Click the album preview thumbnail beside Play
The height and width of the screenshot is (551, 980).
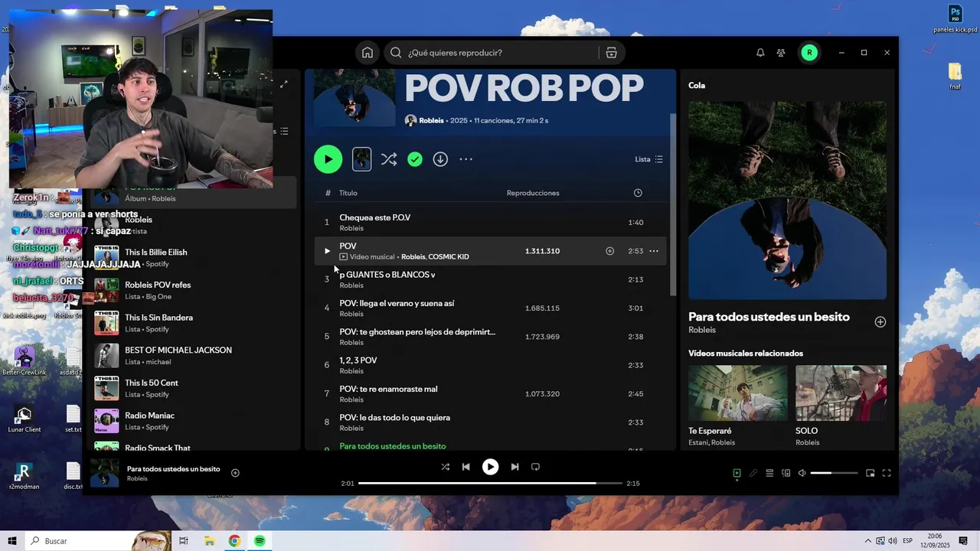[361, 159]
